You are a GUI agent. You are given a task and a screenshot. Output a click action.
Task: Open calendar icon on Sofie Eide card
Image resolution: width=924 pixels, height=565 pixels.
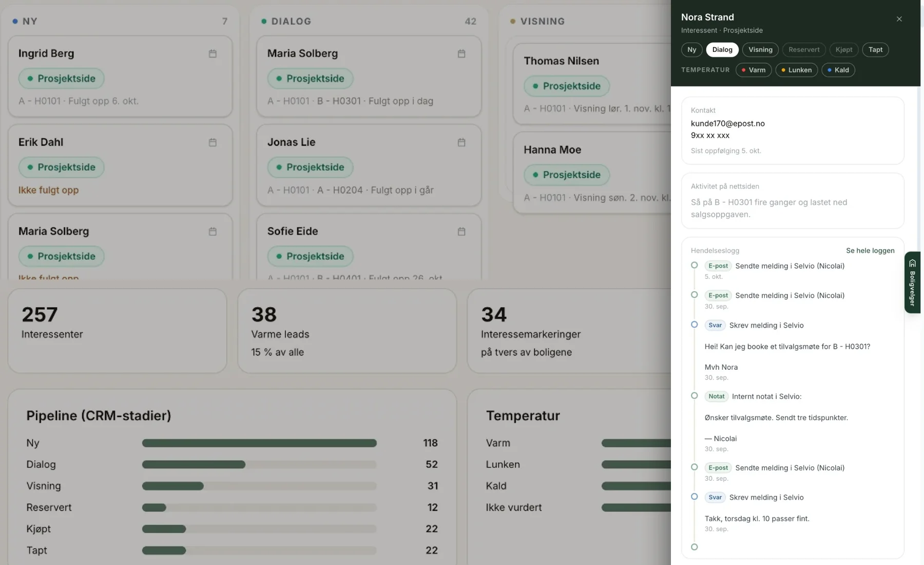coord(461,232)
